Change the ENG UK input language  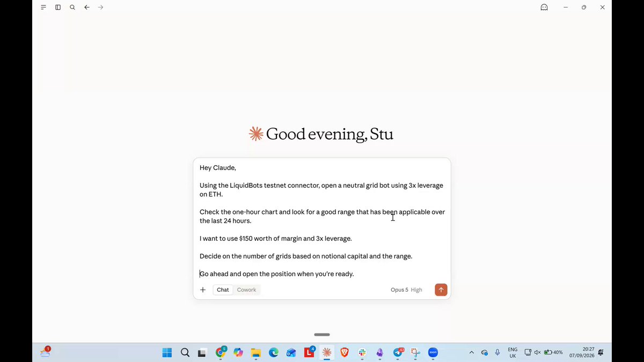(x=513, y=352)
